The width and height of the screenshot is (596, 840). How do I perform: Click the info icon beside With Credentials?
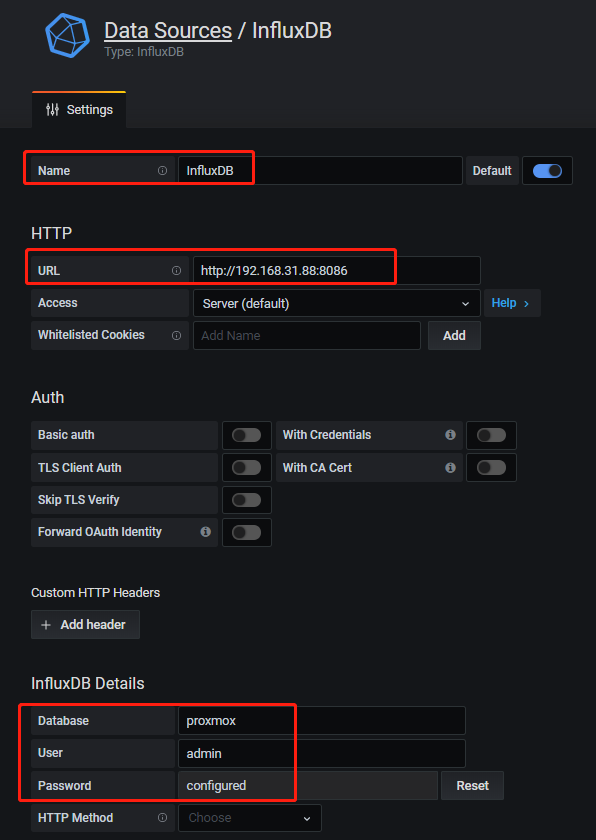[x=450, y=435]
